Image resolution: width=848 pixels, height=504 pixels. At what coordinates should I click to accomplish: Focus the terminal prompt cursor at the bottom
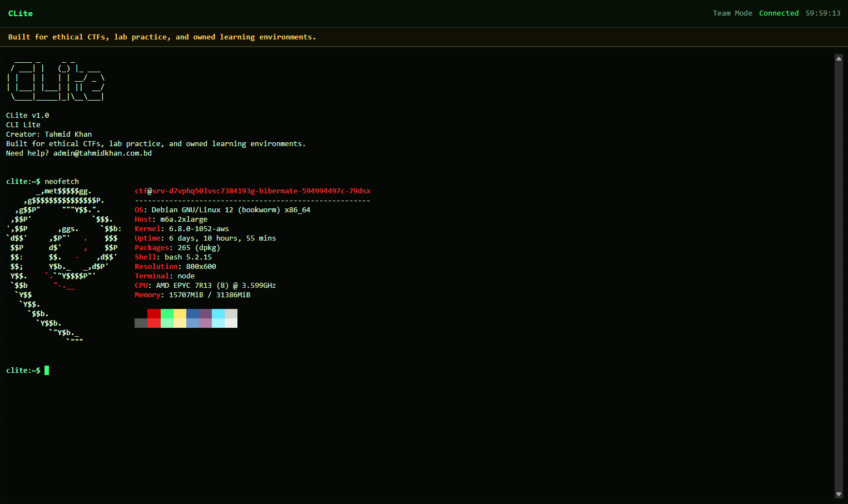point(47,370)
